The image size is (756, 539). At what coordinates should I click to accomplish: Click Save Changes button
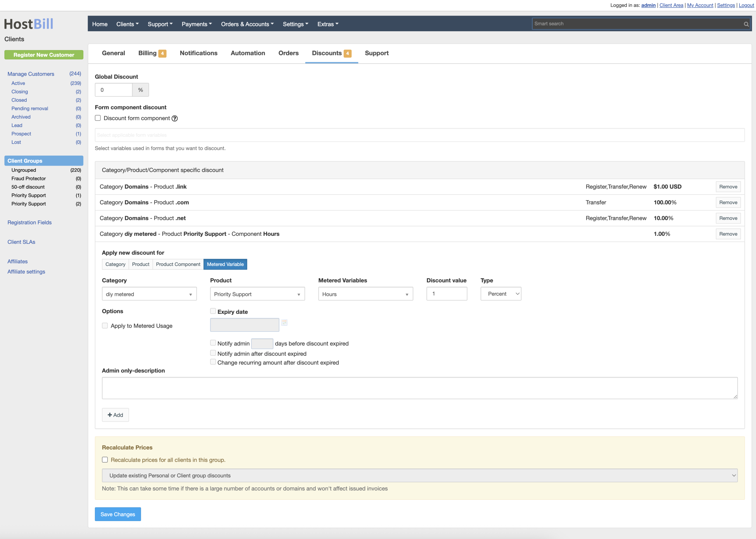118,514
